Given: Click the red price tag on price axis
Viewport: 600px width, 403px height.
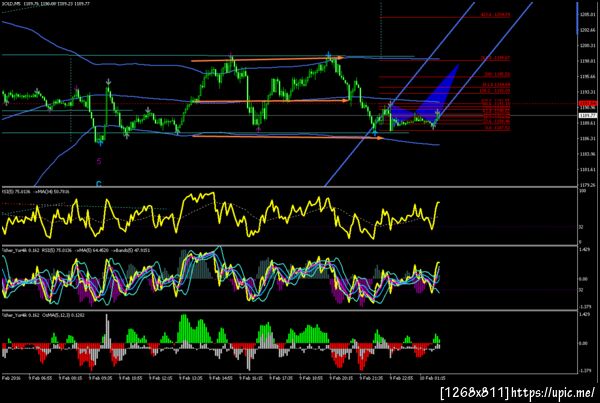Looking at the screenshot, I should click(x=588, y=103).
